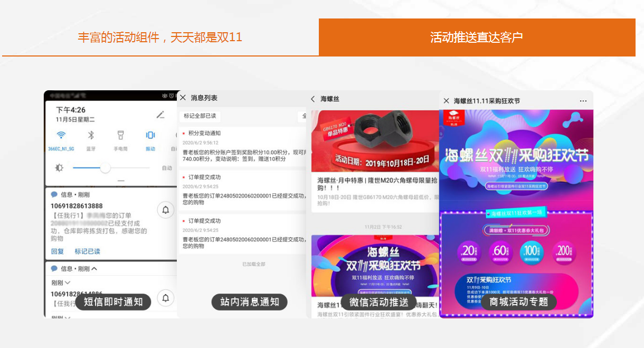Select the 活动推送直达客户 tab

(477, 37)
